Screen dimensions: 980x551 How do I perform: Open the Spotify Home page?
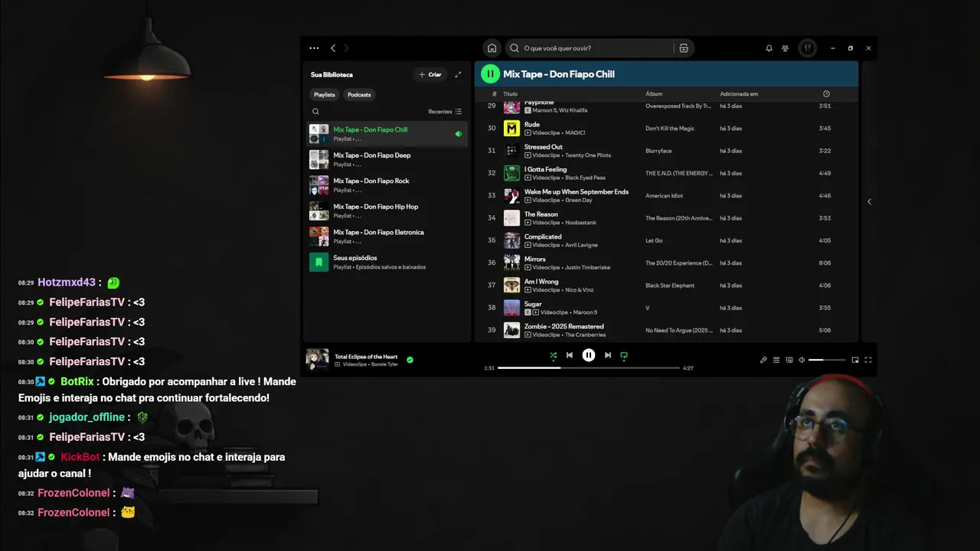pyautogui.click(x=492, y=48)
